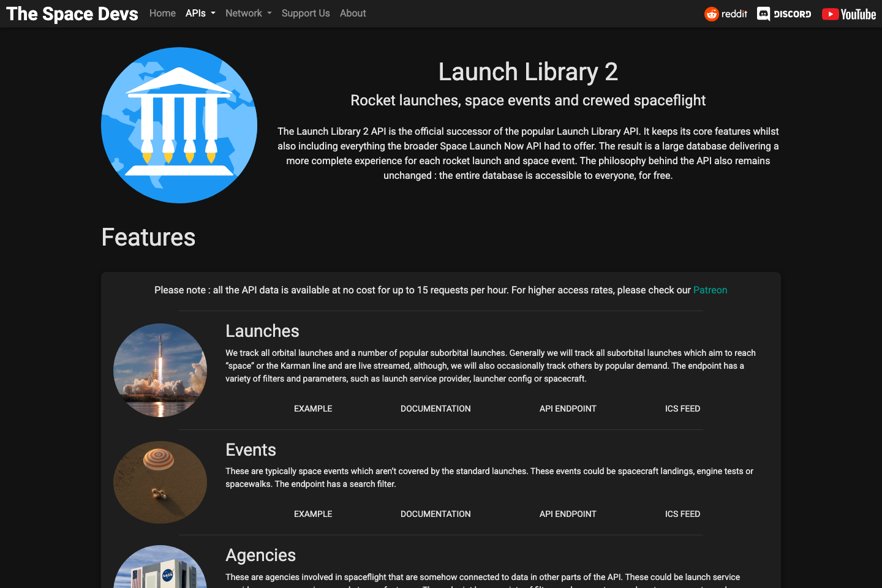Visit the Support Us page
Image resolution: width=882 pixels, height=588 pixels.
pyautogui.click(x=306, y=13)
